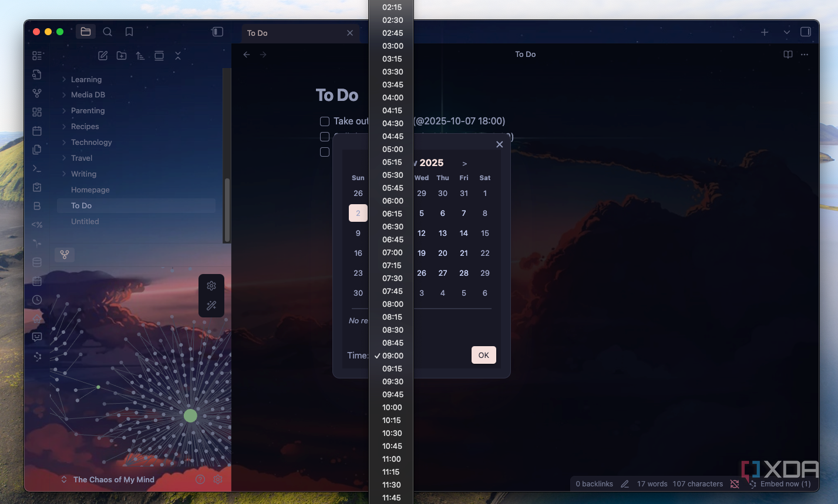Open the bookmarks icon in sidebar header
838x504 pixels.
129,32
